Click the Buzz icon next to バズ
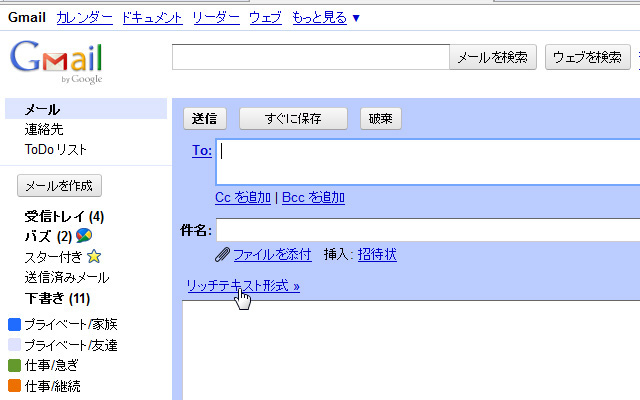Viewport: 640px width, 400px height. click(x=84, y=235)
